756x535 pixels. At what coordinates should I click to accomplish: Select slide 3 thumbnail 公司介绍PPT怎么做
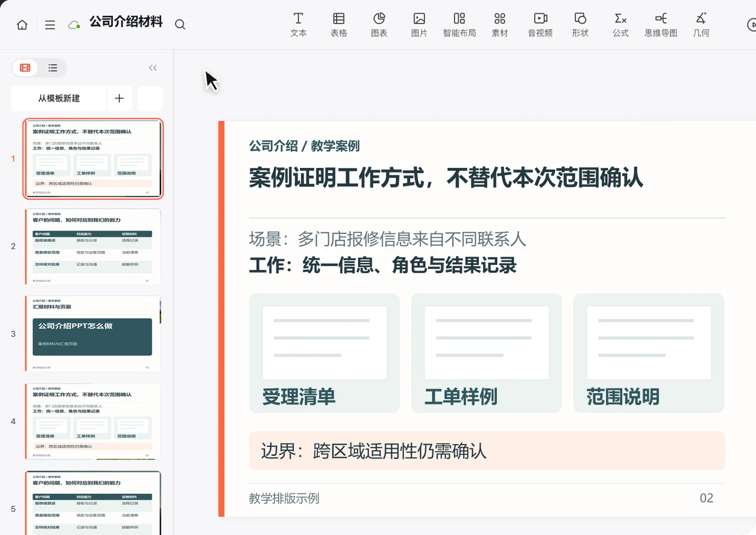(x=93, y=334)
